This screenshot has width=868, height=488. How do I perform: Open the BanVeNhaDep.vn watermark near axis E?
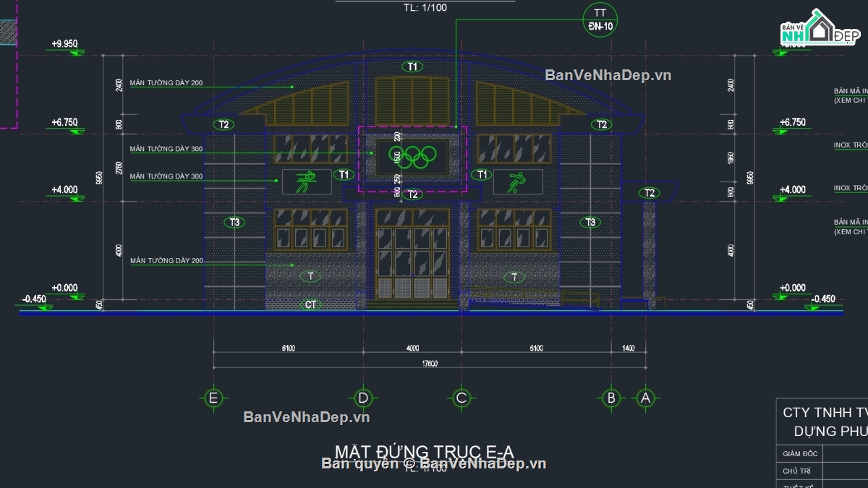[x=307, y=417]
